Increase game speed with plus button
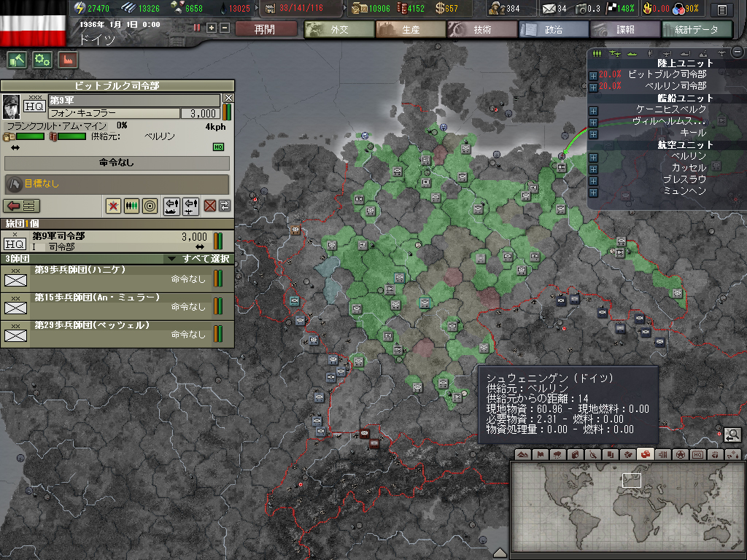The height and width of the screenshot is (560, 747). point(212,28)
